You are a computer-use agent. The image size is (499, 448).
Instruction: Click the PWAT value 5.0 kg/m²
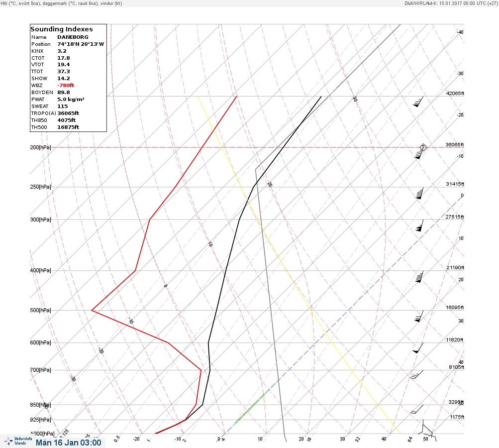pyautogui.click(x=71, y=100)
